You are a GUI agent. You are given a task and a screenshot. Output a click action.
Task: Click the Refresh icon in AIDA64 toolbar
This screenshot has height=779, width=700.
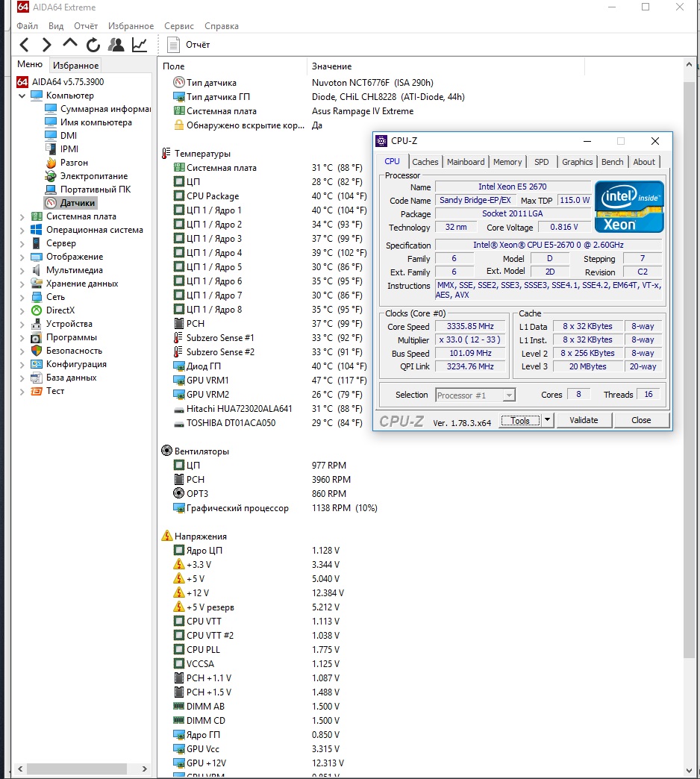93,46
